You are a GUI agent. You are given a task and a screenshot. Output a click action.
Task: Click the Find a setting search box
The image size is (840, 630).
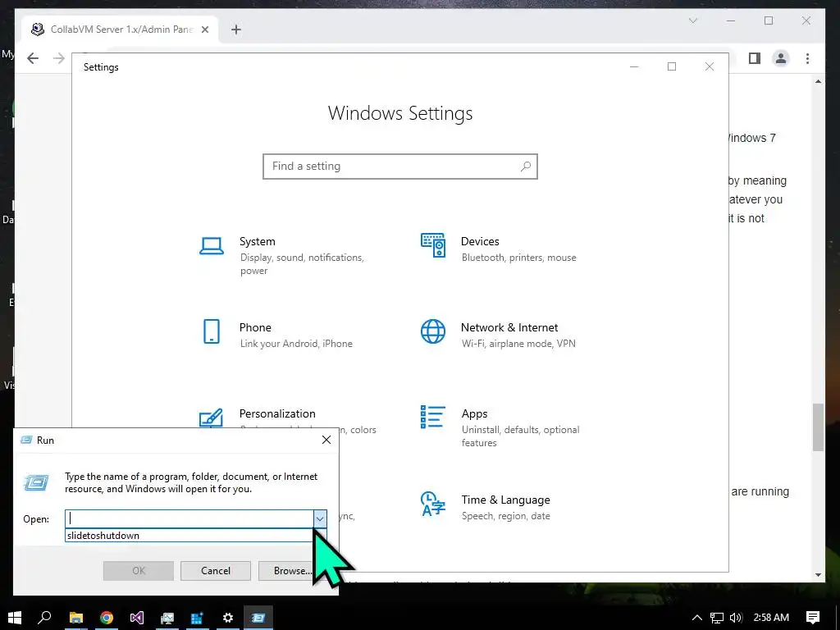pyautogui.click(x=399, y=166)
